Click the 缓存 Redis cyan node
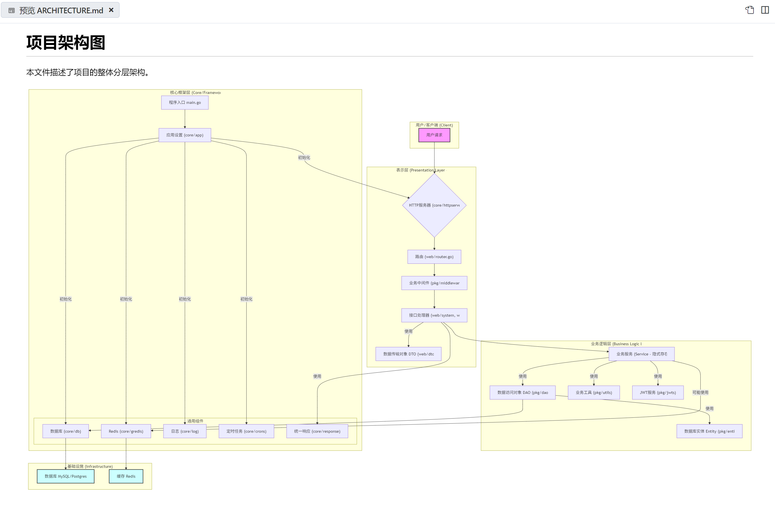This screenshot has height=532, width=775. click(126, 476)
